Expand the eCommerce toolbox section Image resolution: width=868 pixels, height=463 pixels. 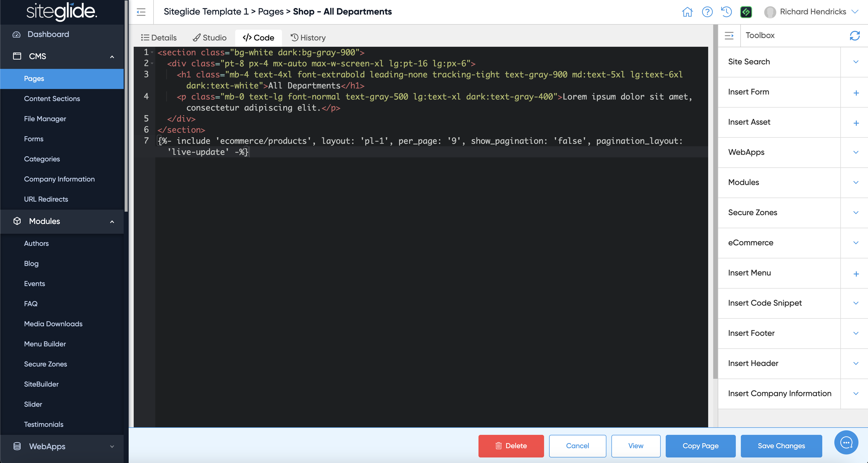(855, 243)
